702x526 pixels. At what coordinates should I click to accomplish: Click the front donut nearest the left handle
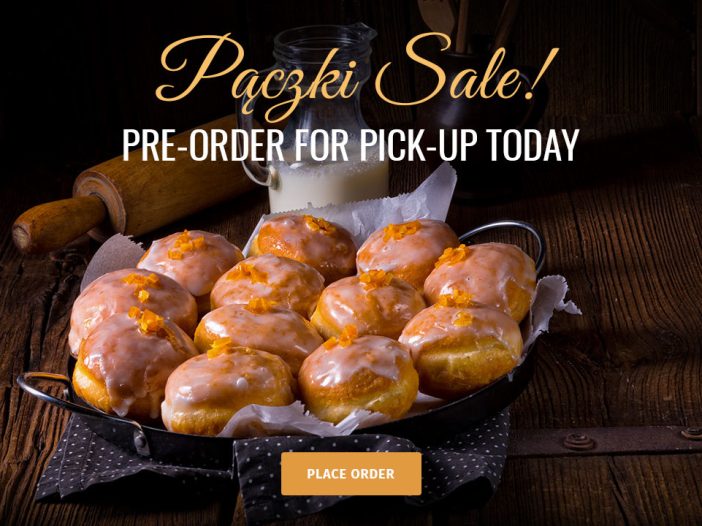(134, 363)
